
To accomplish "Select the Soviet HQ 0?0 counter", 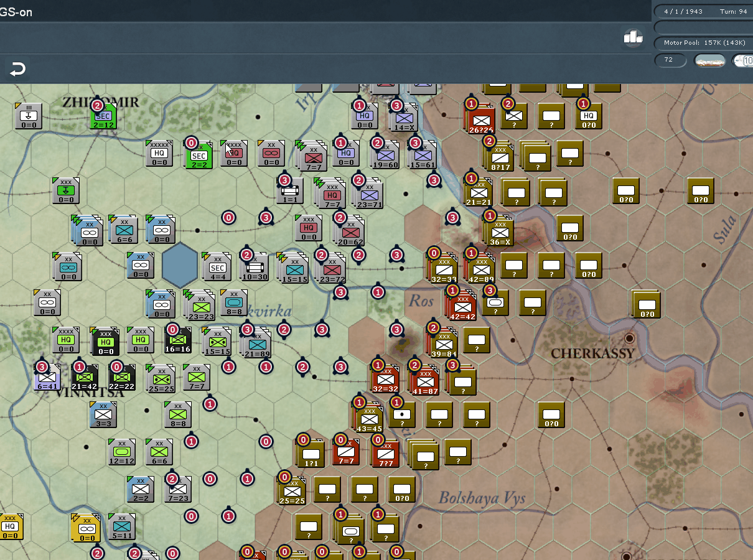I will [x=589, y=116].
